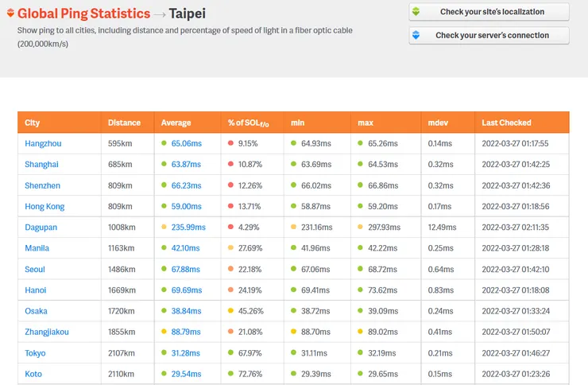Click the orange icon beside Global Ping Statistics
The height and width of the screenshot is (385, 588).
10,14
